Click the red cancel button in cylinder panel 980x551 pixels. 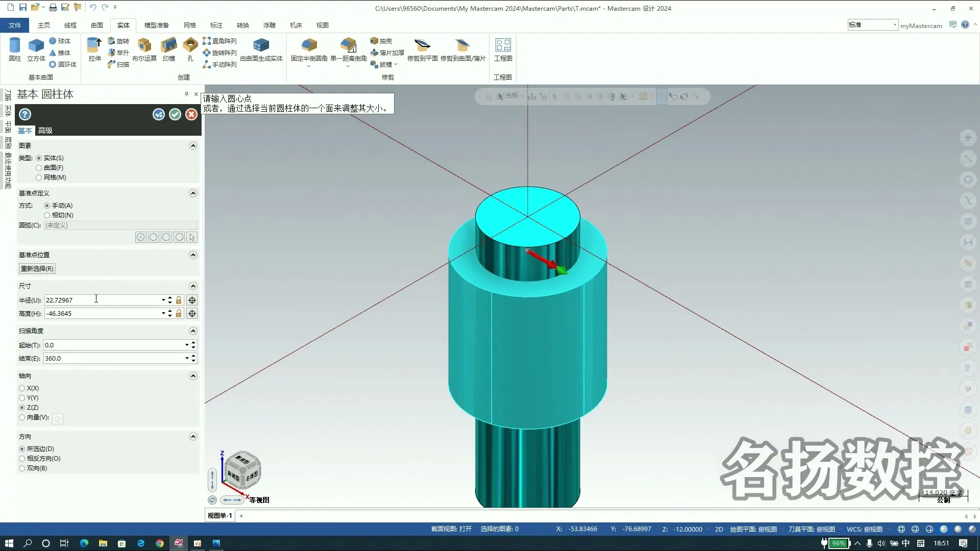(x=191, y=114)
